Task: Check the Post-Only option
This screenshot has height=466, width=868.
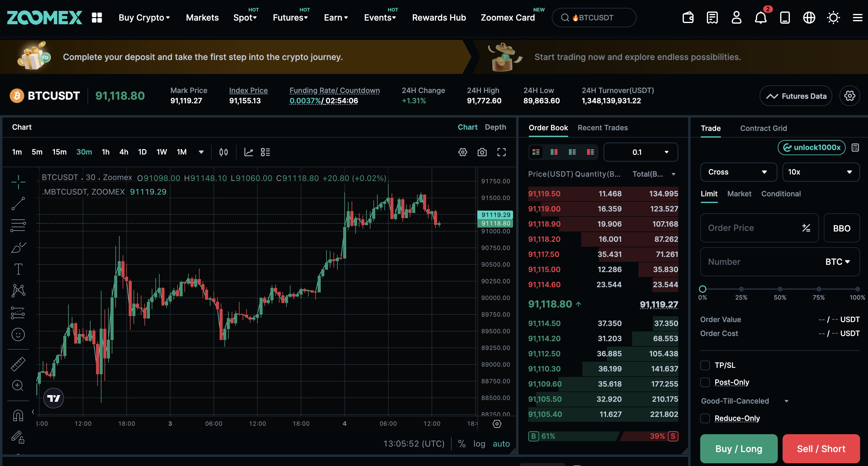Action: (x=705, y=382)
